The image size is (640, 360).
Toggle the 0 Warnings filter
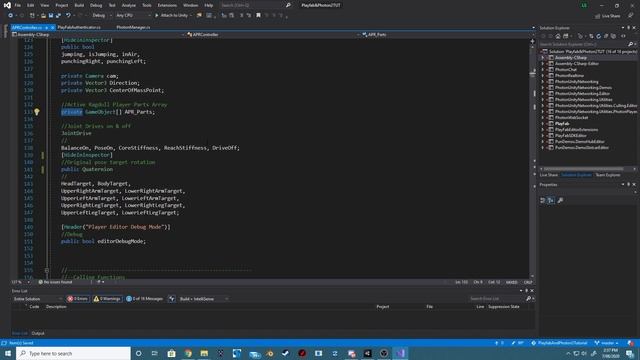107,299
